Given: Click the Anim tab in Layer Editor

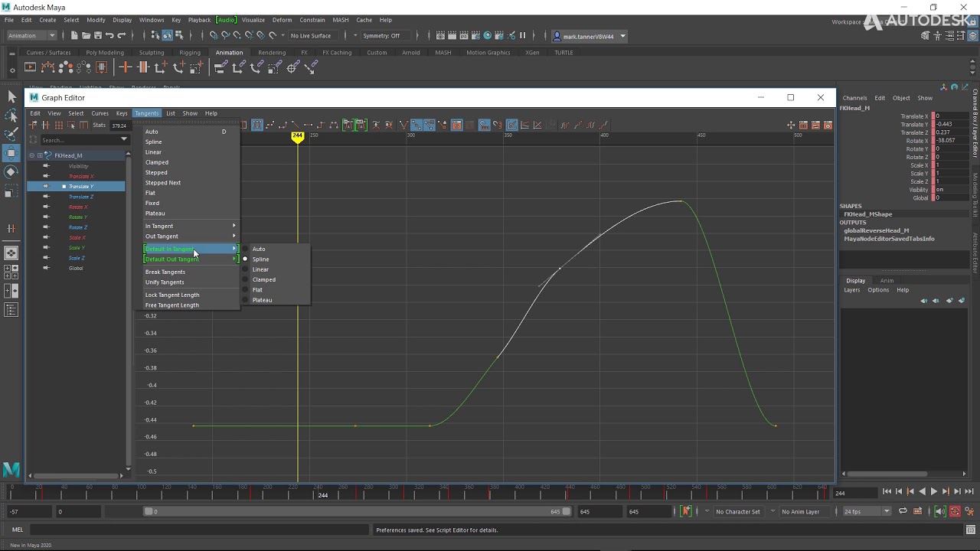Looking at the screenshot, I should [887, 281].
